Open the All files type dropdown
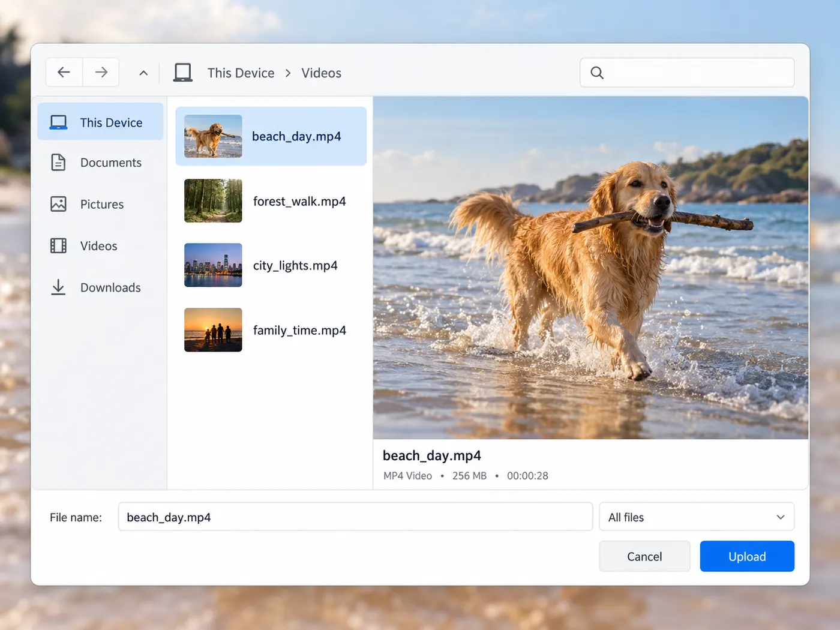 [697, 517]
